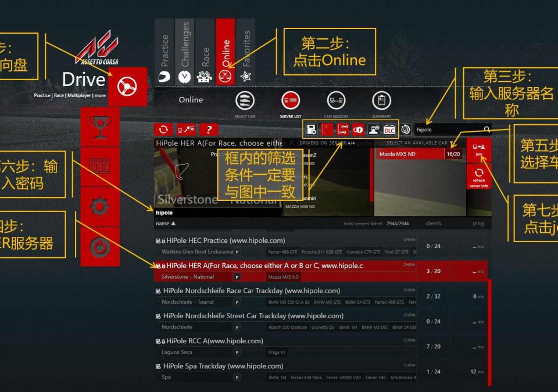Click the Porsche 911 RSR GTE tag

click(322, 252)
